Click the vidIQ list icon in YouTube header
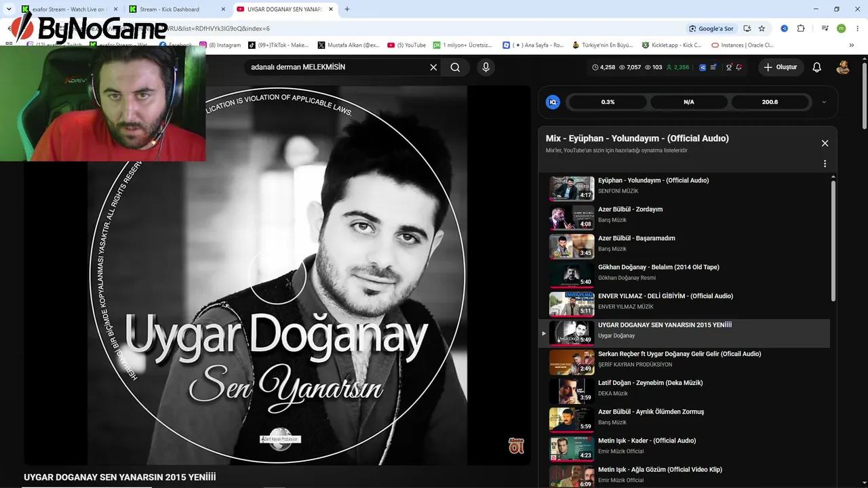The image size is (868, 488). coord(713,67)
